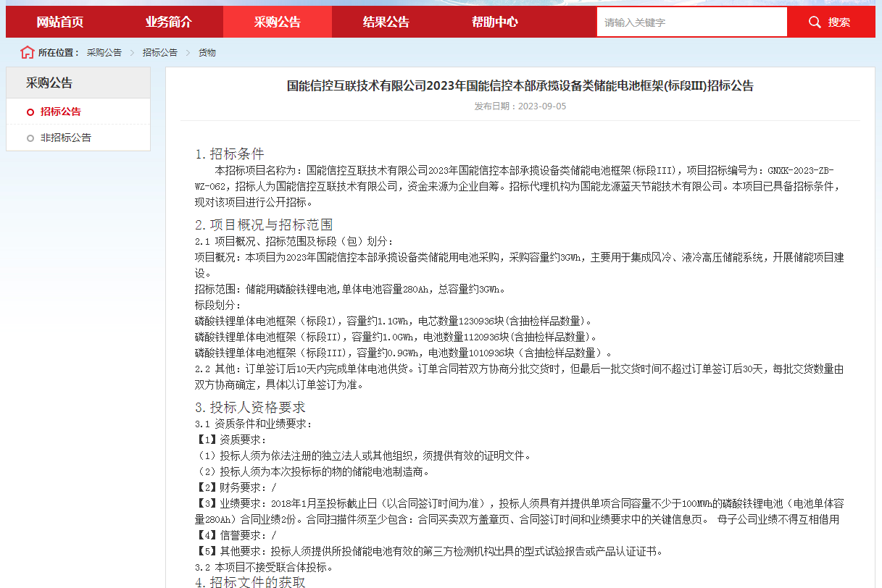882x588 pixels.
Task: Click the home icon beside 所在位置
Action: [x=28, y=52]
